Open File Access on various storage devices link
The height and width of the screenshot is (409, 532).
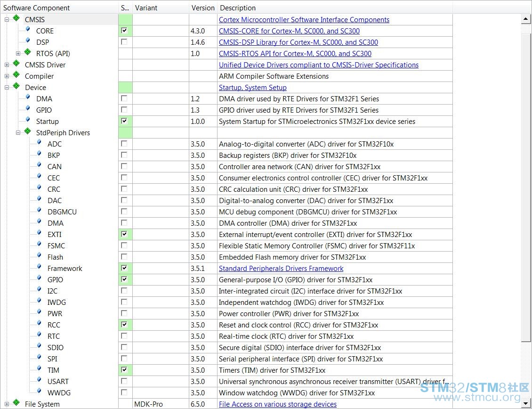(278, 404)
